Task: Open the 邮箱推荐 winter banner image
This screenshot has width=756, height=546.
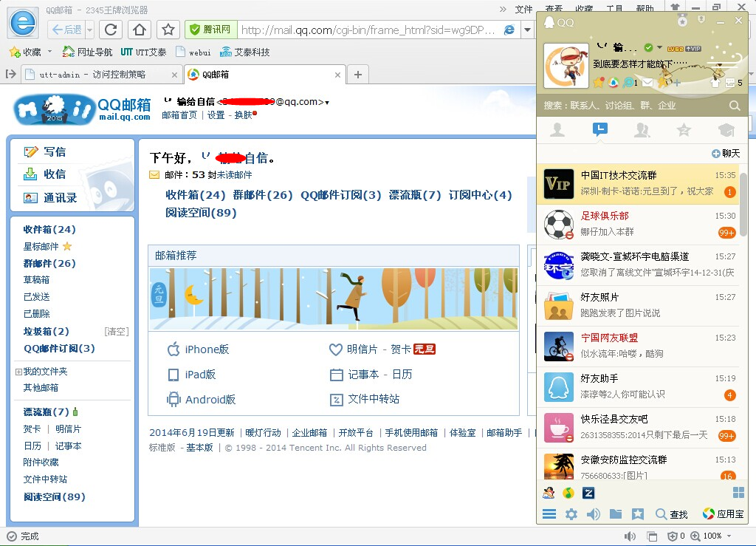Action: pos(334,299)
